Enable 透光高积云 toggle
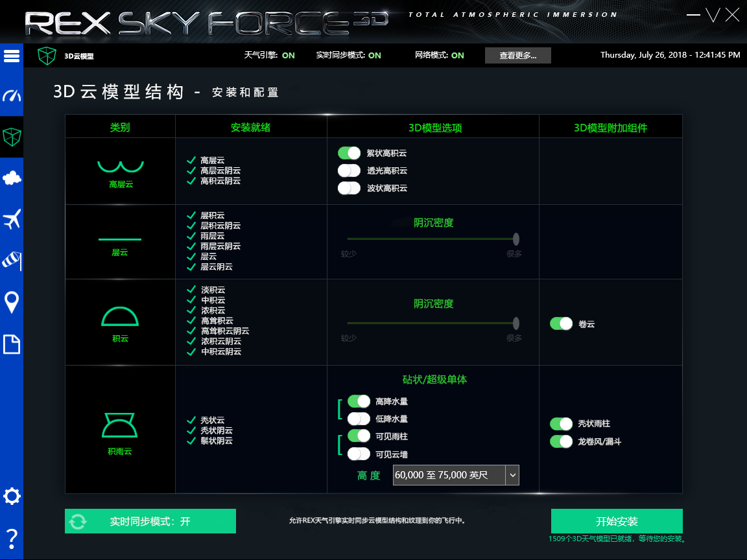 (x=349, y=170)
